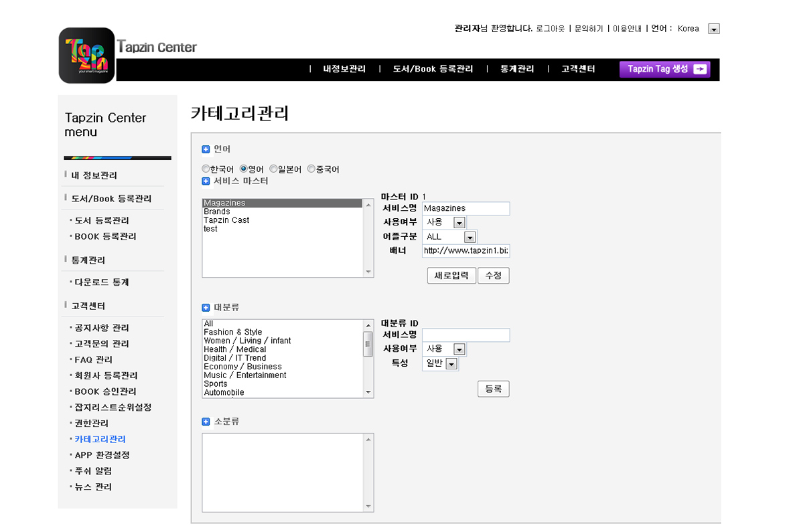
Task: Open the Korea language dropdown at top
Action: pos(714,29)
